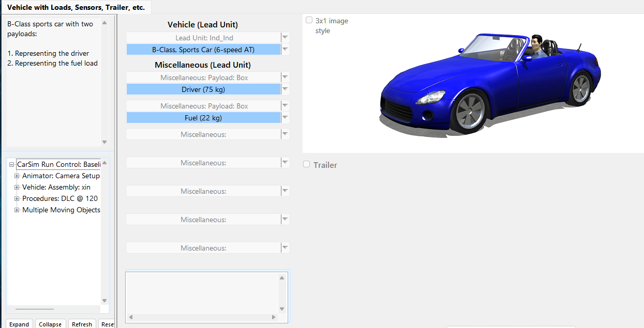This screenshot has height=328, width=644.
Task: Expand the Vehicle: Assembly tree node
Action: pyautogui.click(x=17, y=188)
